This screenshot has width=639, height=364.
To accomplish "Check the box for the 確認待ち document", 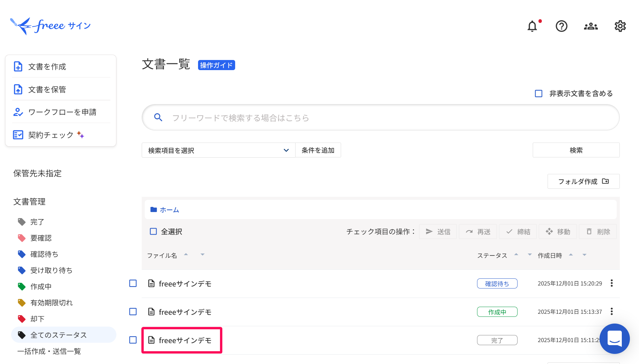I will click(133, 283).
